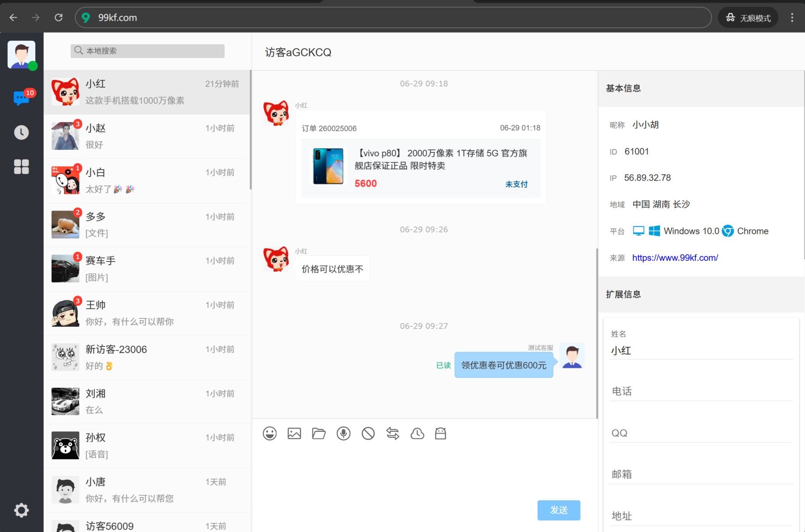Transfer the conversation with the arrows icon
The width and height of the screenshot is (805, 532).
(x=393, y=433)
